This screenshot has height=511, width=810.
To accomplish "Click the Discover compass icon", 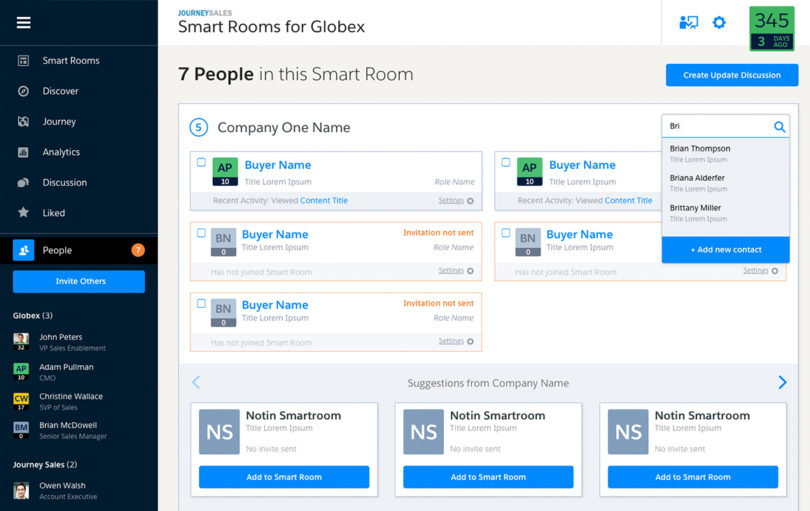I will (23, 91).
